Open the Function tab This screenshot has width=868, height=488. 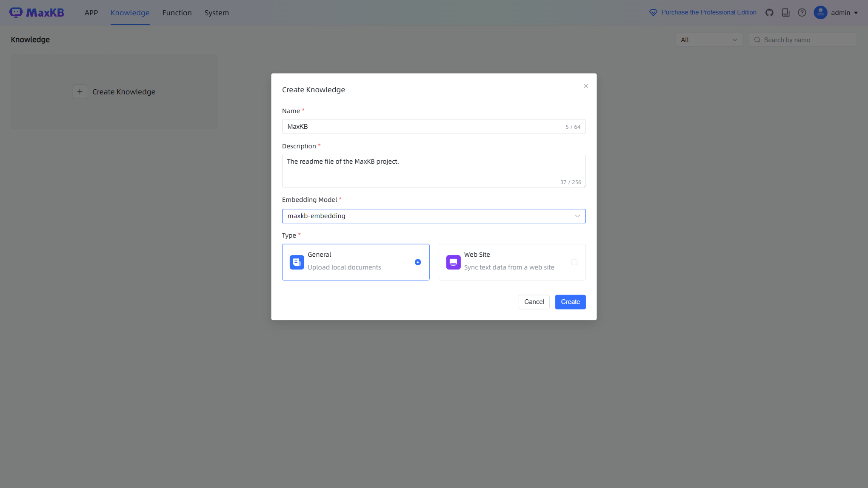[177, 13]
